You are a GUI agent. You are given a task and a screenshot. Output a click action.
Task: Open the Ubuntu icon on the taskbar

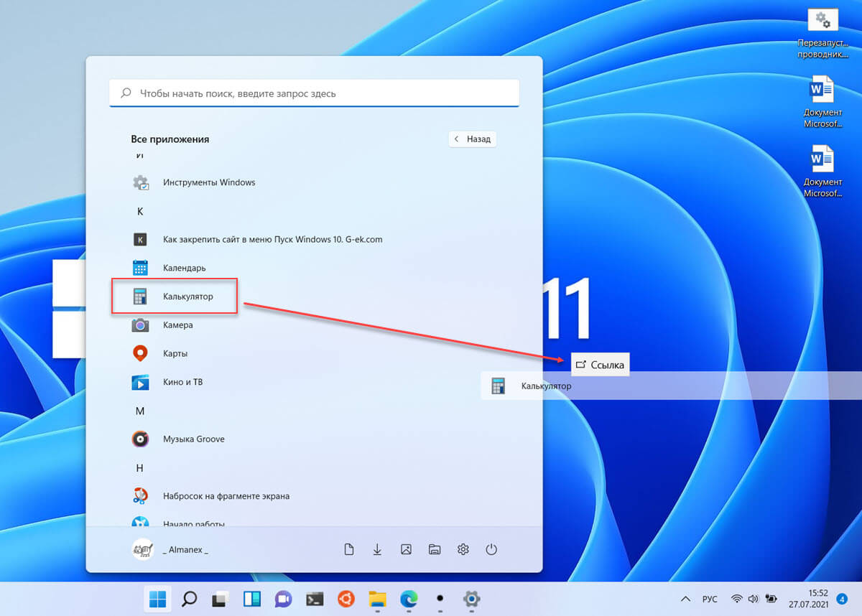coord(346,599)
